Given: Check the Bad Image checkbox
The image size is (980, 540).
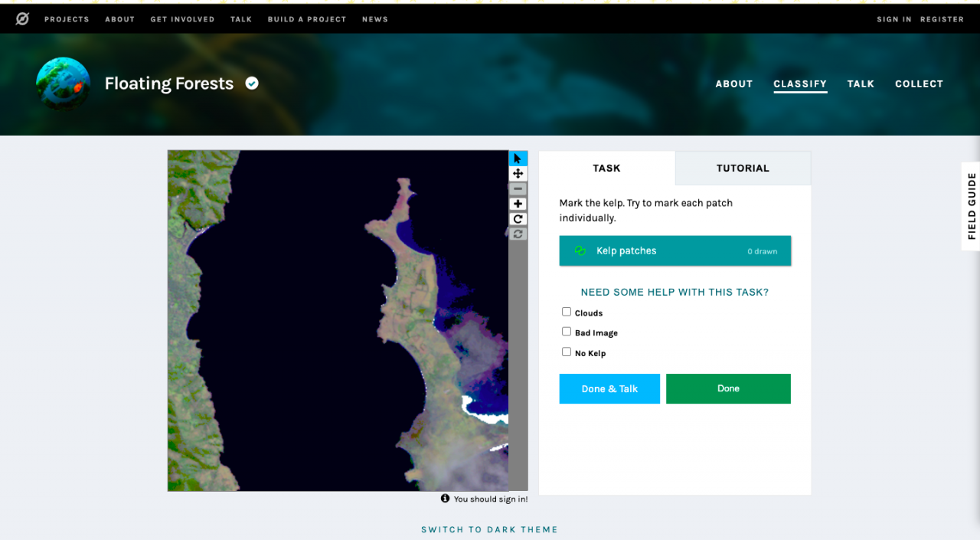Looking at the screenshot, I should pos(567,332).
